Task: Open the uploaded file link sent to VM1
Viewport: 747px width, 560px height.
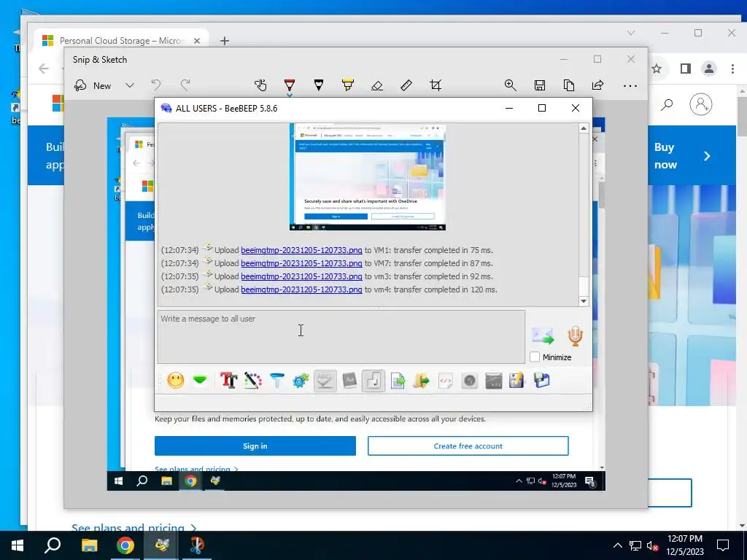Action: [301, 250]
